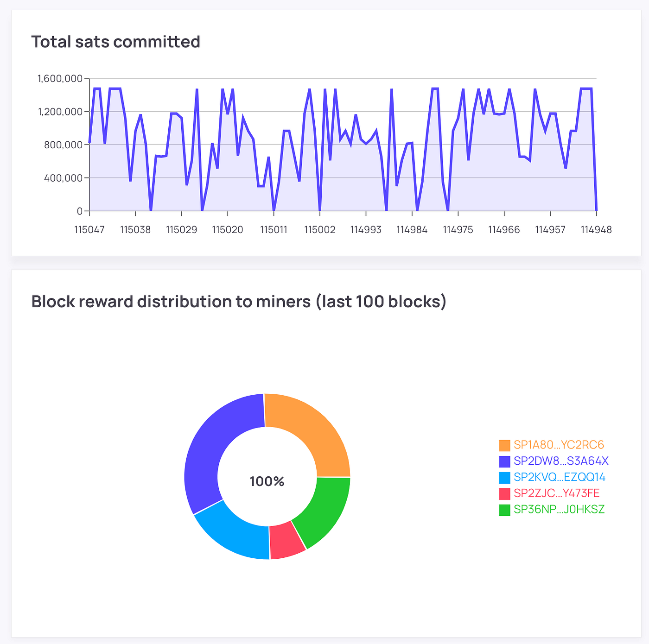Open the Block reward distribution chart heading

tap(239, 301)
